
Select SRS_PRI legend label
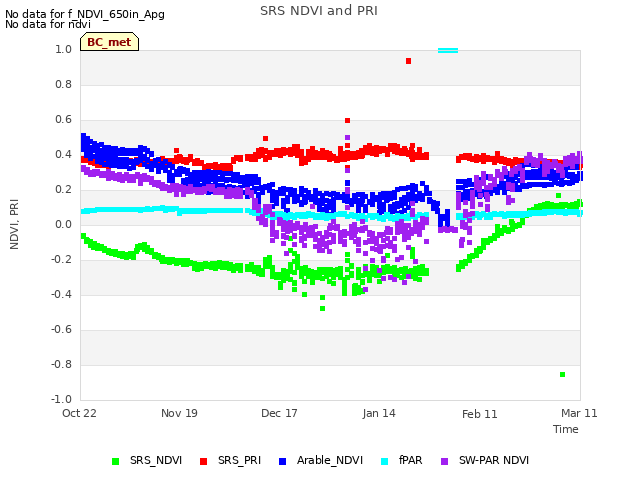239,460
